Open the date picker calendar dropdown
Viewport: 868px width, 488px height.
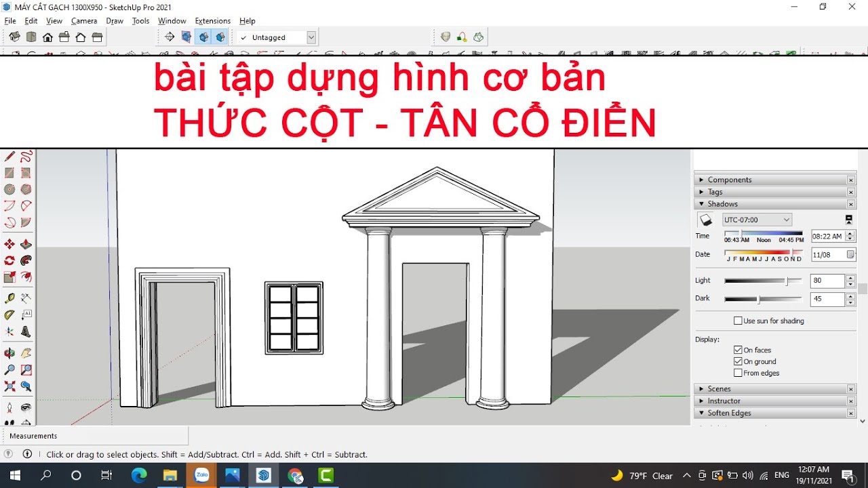[850, 254]
